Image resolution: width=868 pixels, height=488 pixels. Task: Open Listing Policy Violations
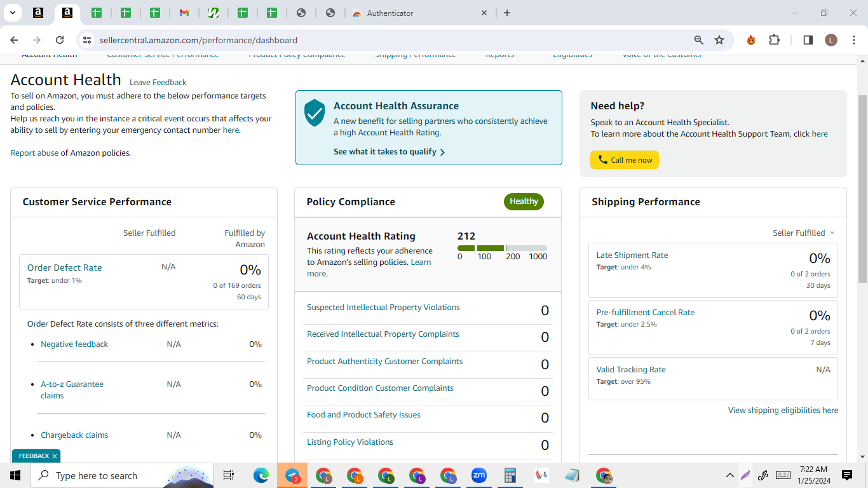(350, 442)
